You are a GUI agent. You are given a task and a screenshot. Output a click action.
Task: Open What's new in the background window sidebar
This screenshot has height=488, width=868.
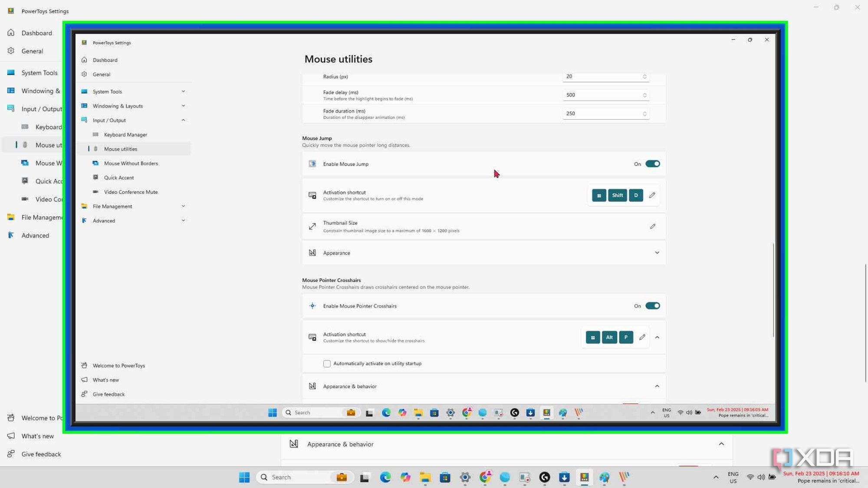pyautogui.click(x=37, y=436)
